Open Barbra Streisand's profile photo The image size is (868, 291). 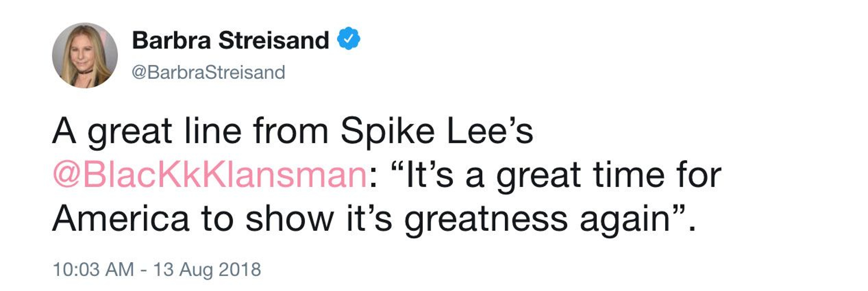point(85,56)
